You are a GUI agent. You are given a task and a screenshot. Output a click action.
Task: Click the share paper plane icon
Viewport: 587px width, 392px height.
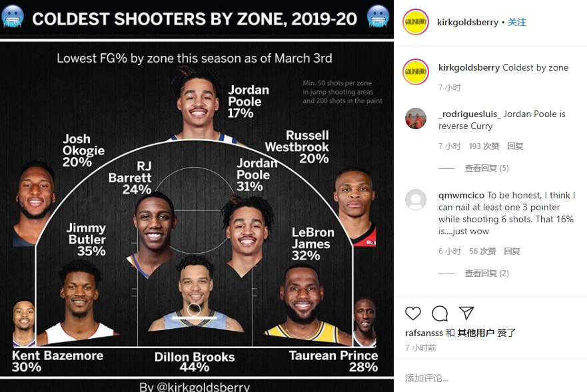click(466, 313)
